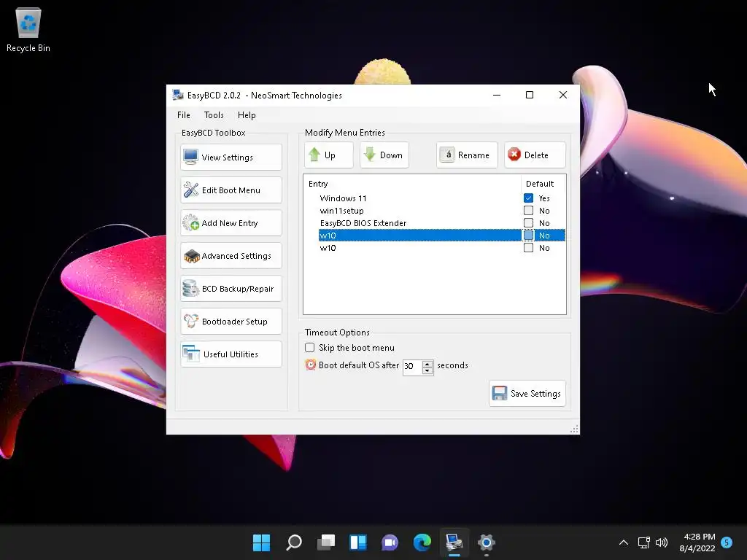Select EasyBCD BIOS Extender entry
The height and width of the screenshot is (560, 747).
(363, 223)
